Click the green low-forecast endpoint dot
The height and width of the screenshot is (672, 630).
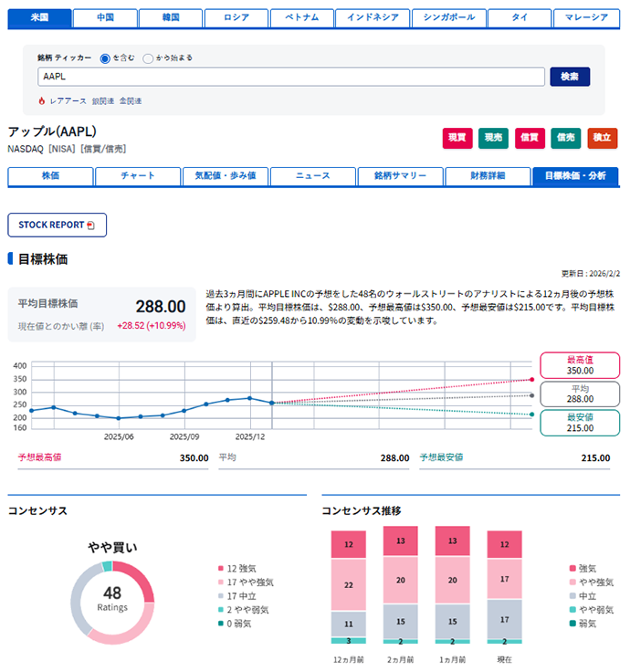click(x=532, y=415)
